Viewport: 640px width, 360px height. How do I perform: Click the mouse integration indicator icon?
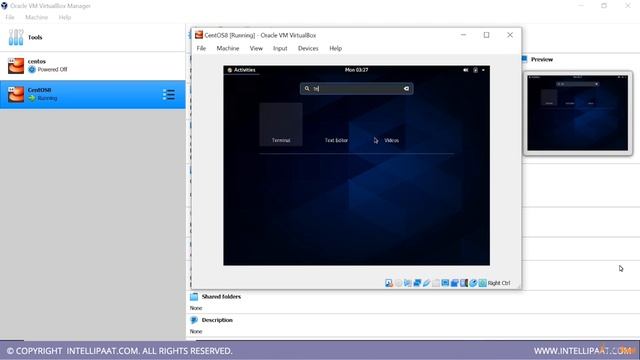(473, 283)
